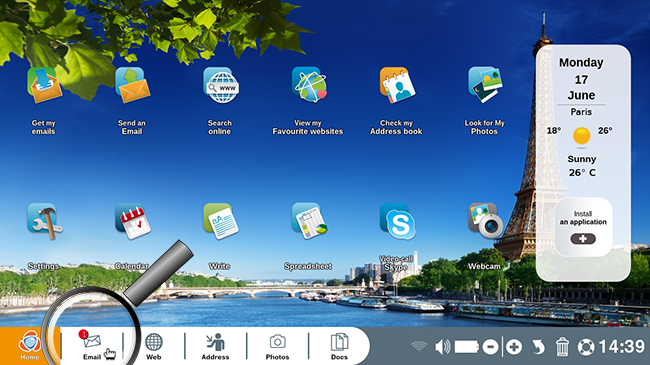The width and height of the screenshot is (650, 365).
Task: Open the Calendar app icon
Action: coord(133,221)
